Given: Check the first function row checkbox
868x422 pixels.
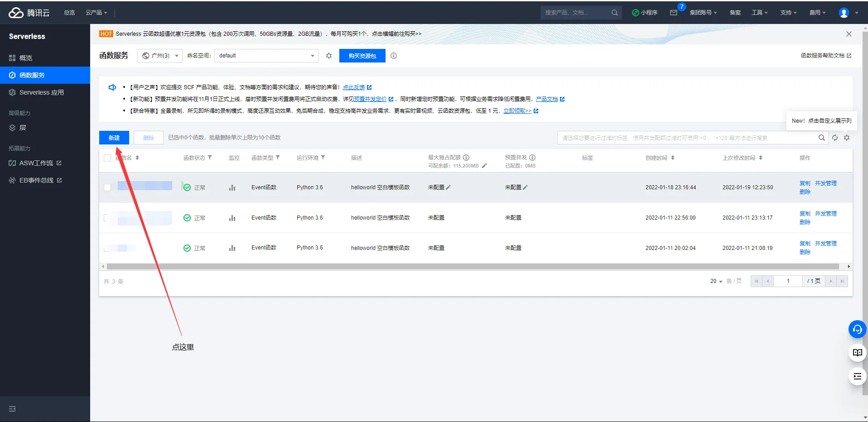Looking at the screenshot, I should pyautogui.click(x=107, y=187).
